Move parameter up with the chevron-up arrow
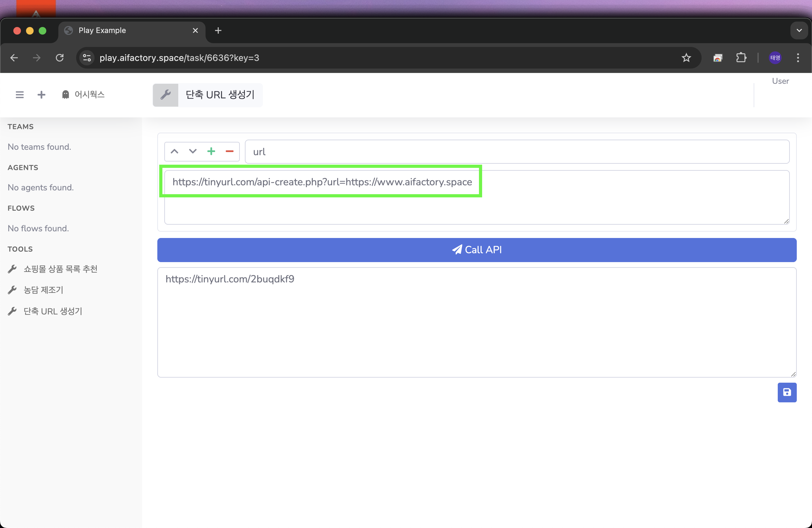This screenshot has width=812, height=528. pyautogui.click(x=174, y=151)
